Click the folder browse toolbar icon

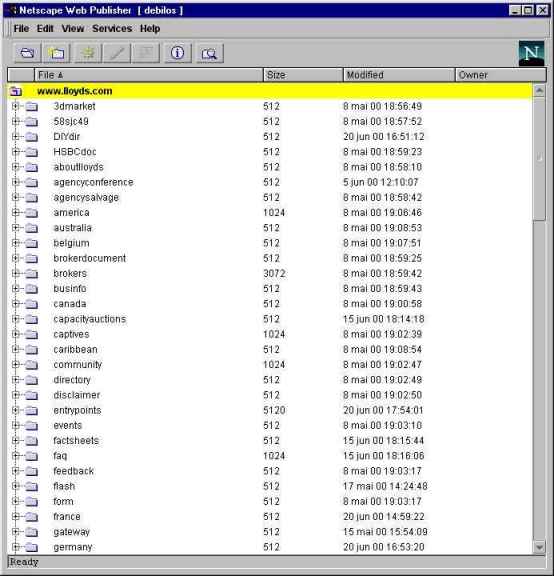coord(57,53)
